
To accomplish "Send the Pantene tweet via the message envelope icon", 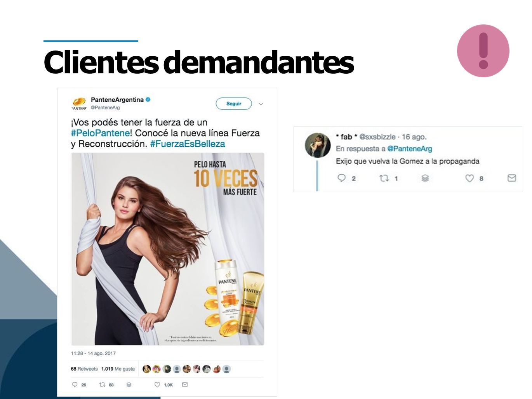I will tap(185, 385).
